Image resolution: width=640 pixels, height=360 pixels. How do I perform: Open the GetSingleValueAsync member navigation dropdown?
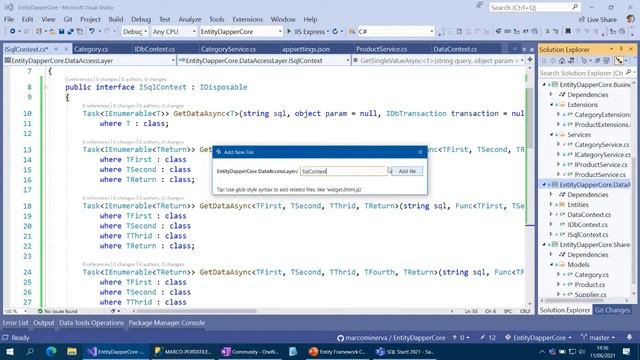click(x=438, y=60)
